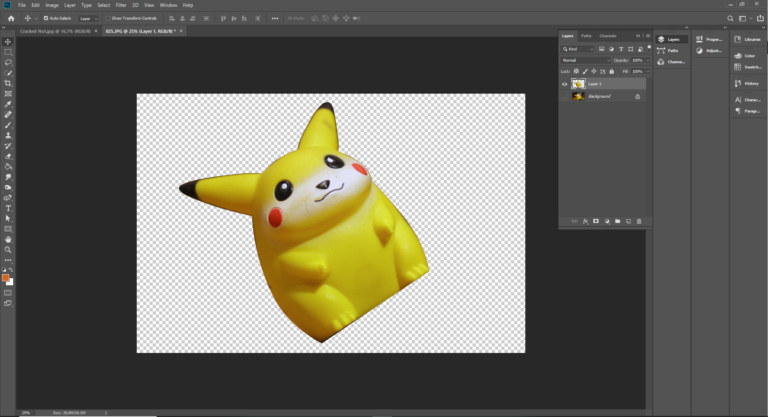
Task: Open layer styles fx icon
Action: coord(585,221)
